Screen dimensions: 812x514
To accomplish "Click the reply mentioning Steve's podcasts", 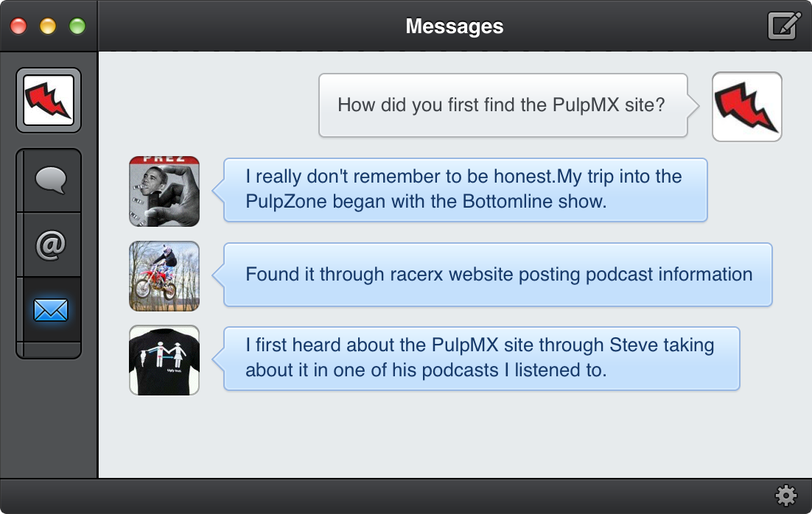I will [480, 359].
